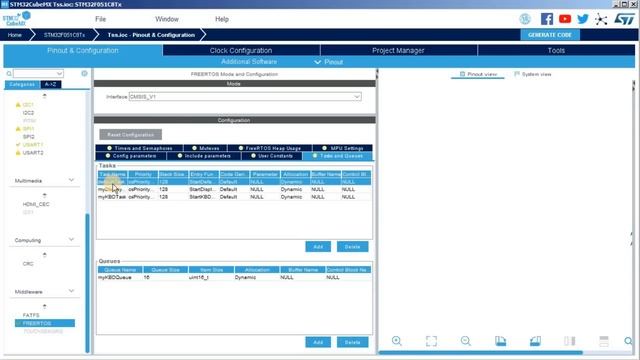The width and height of the screenshot is (640, 360).
Task: Click the ST community network icon
Action: [601, 19]
